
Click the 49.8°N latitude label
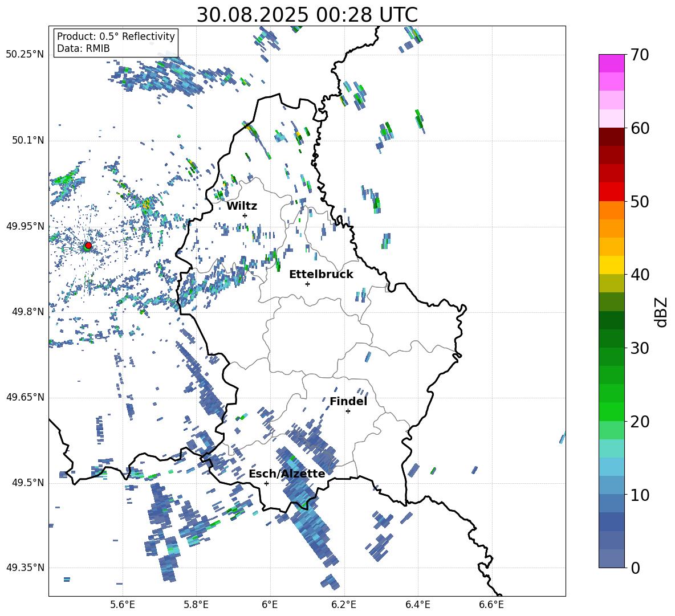coord(27,312)
